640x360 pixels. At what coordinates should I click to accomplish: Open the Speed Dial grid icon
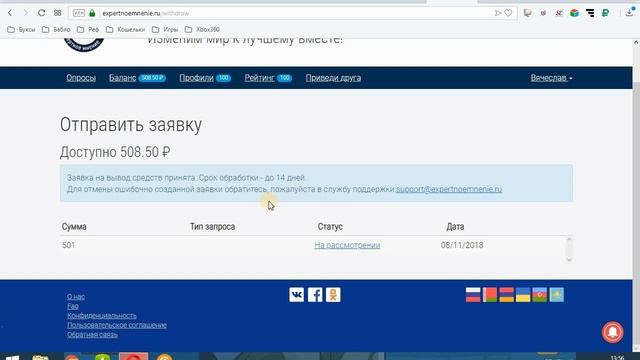(x=58, y=13)
